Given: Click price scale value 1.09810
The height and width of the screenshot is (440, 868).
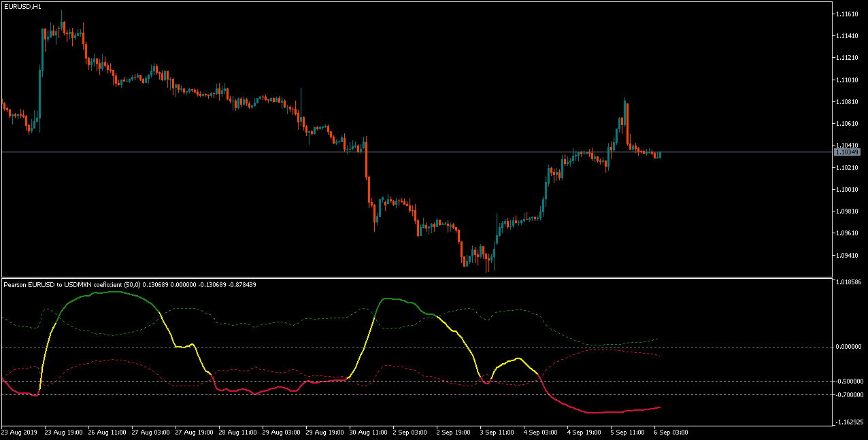Looking at the screenshot, I should coord(848,211).
